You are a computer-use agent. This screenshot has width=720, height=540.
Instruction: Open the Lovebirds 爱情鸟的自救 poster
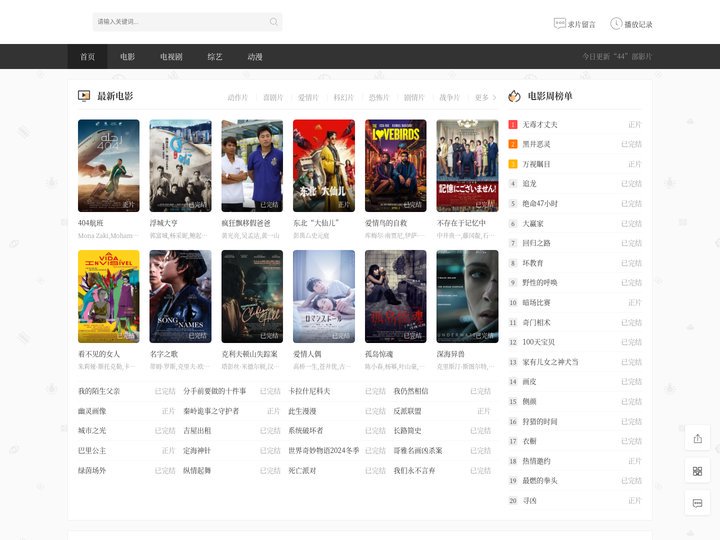coord(396,166)
